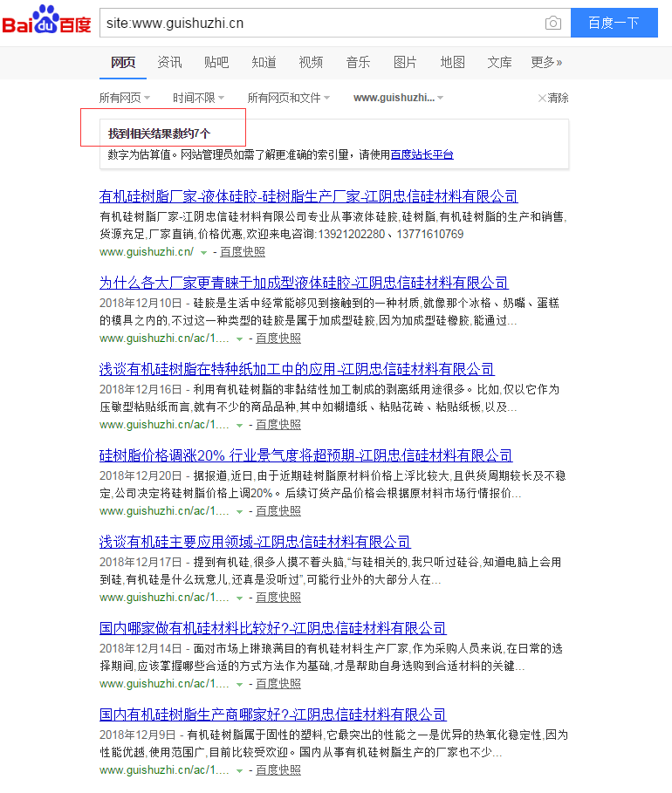Click the 清除 filter clear icon

click(553, 98)
